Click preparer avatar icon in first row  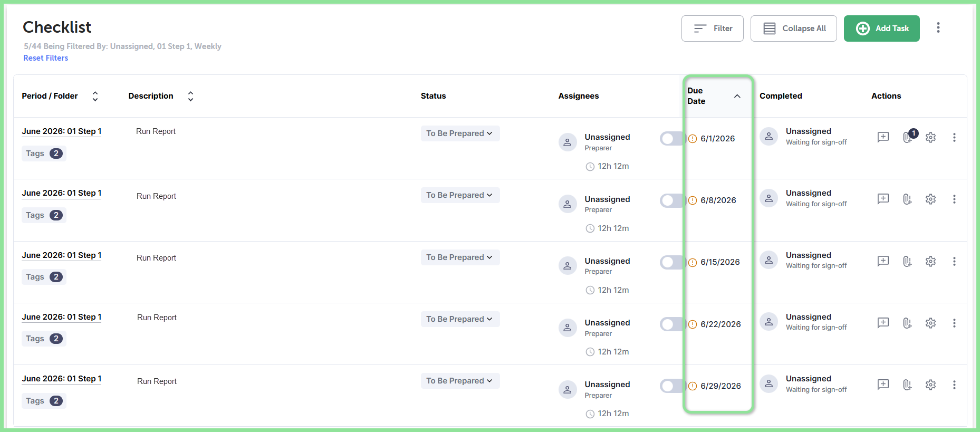coord(568,142)
